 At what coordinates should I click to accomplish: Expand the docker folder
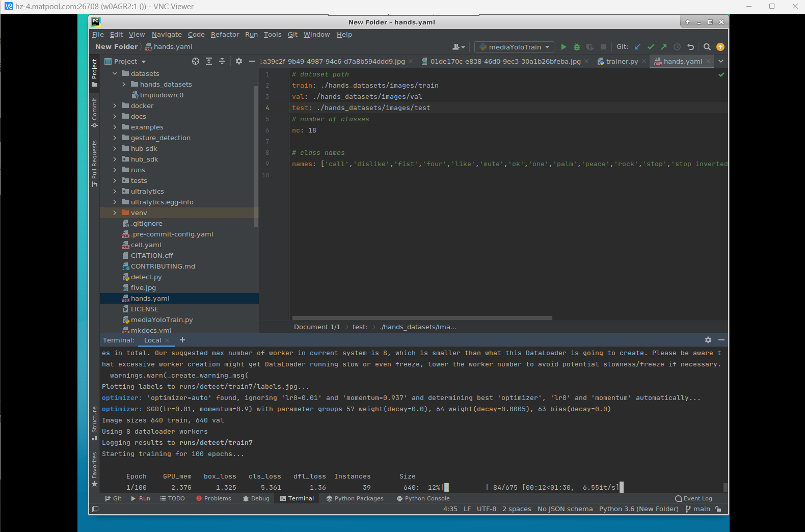click(115, 106)
